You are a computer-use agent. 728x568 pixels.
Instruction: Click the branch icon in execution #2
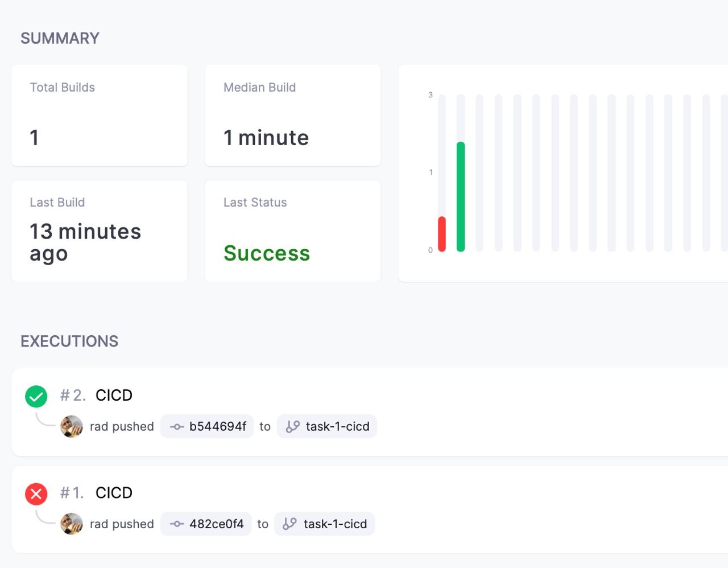point(292,427)
